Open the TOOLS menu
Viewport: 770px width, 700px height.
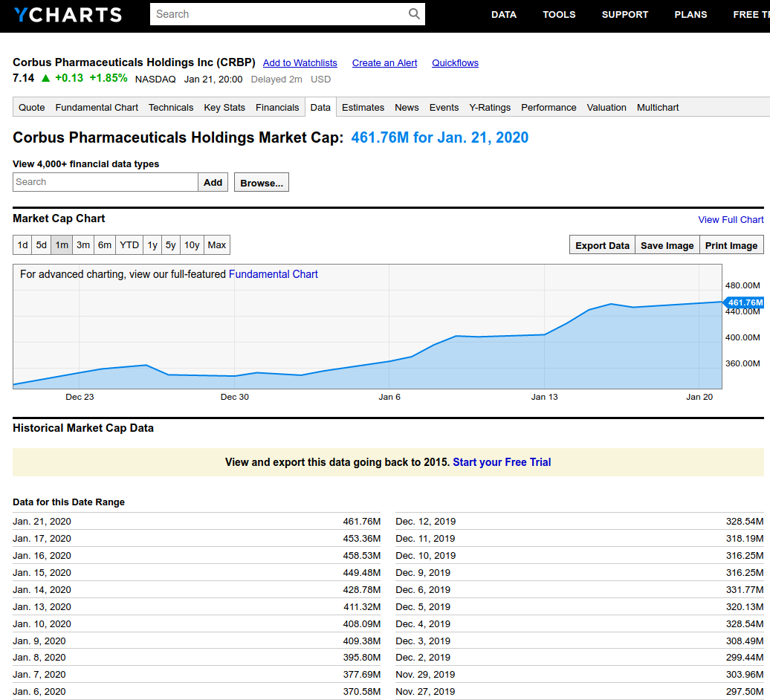559,15
